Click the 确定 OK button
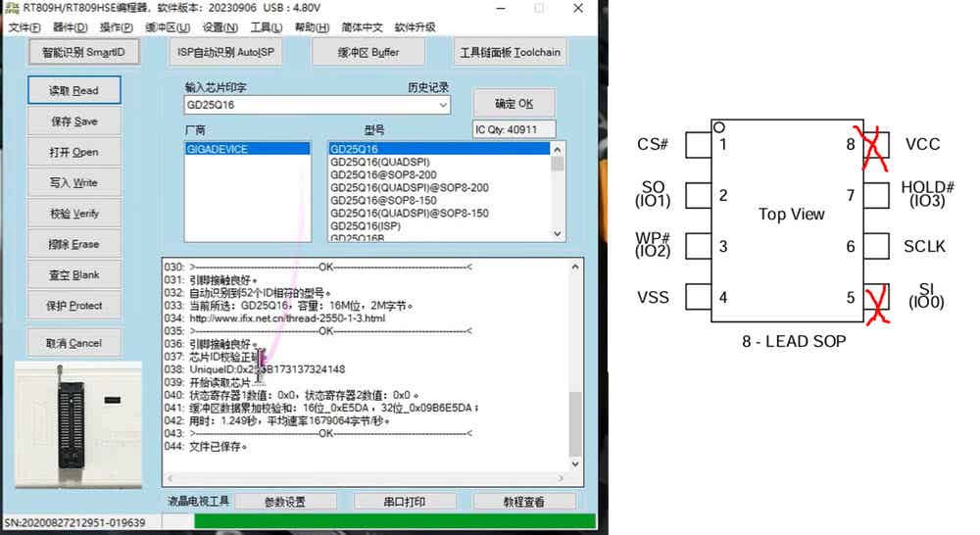This screenshot has height=535, width=980. pyautogui.click(x=514, y=104)
